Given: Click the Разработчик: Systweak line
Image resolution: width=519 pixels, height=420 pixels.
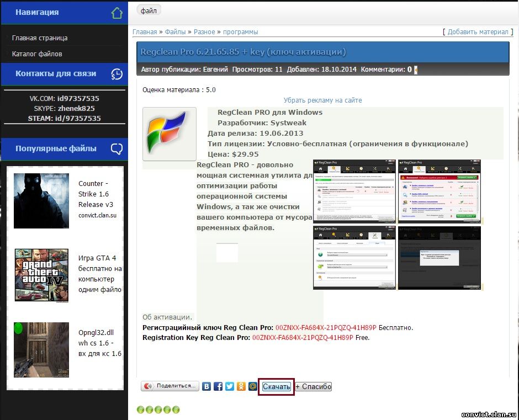Looking at the screenshot, I should pos(262,123).
